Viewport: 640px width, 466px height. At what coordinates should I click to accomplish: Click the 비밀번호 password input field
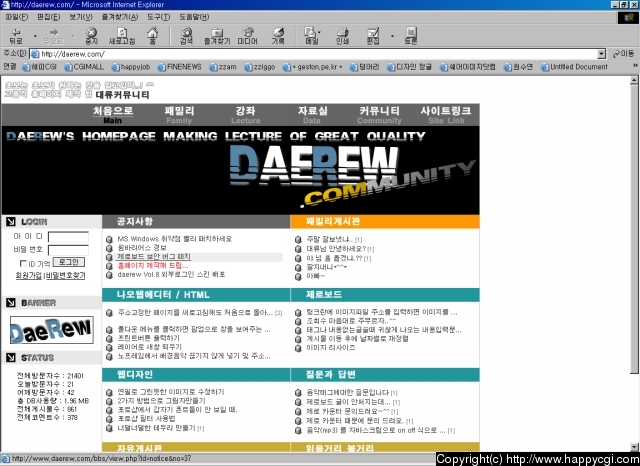[x=68, y=250]
